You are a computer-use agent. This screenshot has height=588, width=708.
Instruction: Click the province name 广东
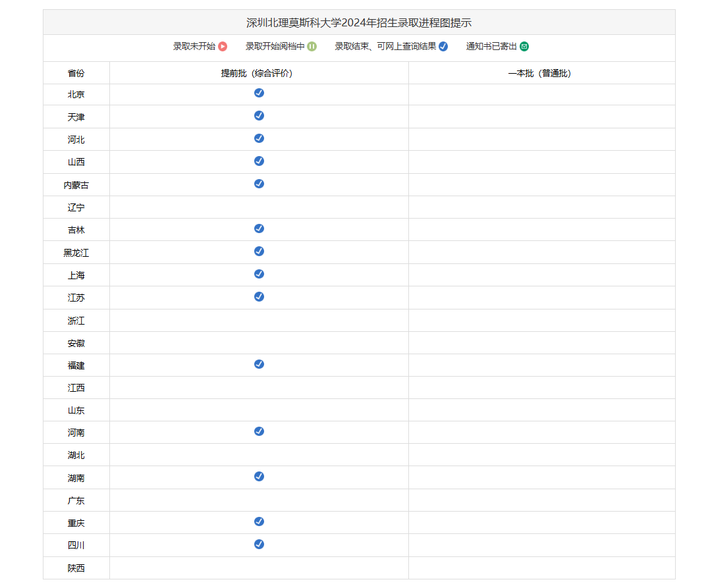click(x=76, y=501)
